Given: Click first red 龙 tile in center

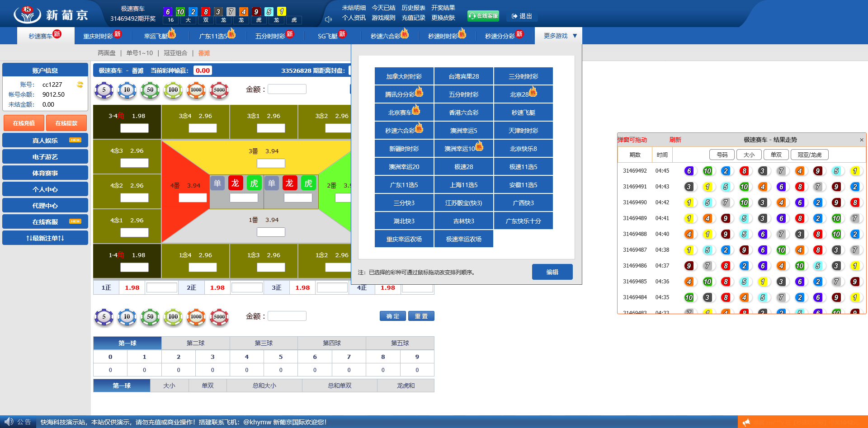Looking at the screenshot, I should (x=235, y=183).
